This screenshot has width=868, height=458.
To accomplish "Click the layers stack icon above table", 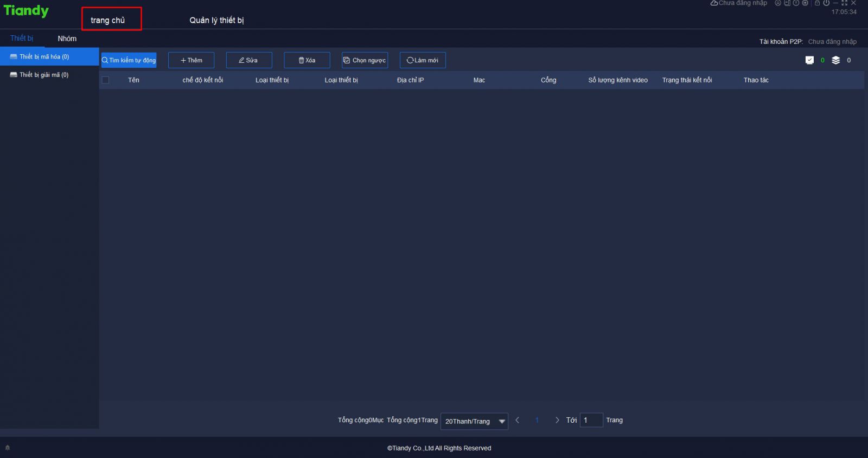I will (835, 60).
